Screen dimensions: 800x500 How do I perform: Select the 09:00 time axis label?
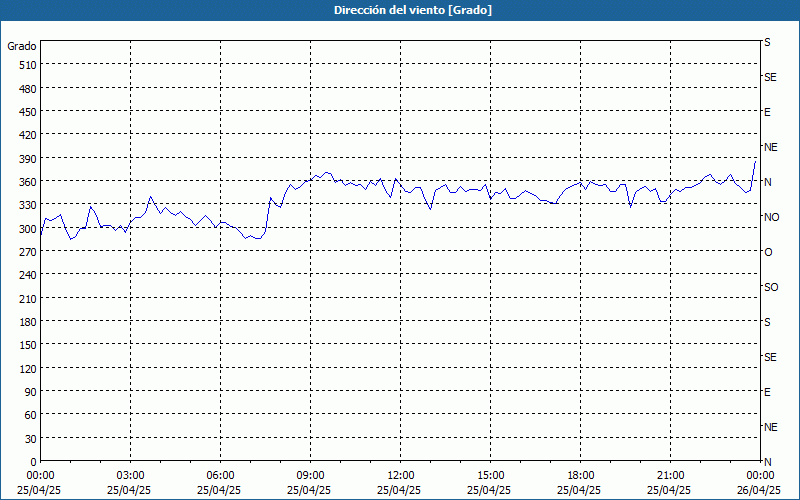[x=310, y=475]
